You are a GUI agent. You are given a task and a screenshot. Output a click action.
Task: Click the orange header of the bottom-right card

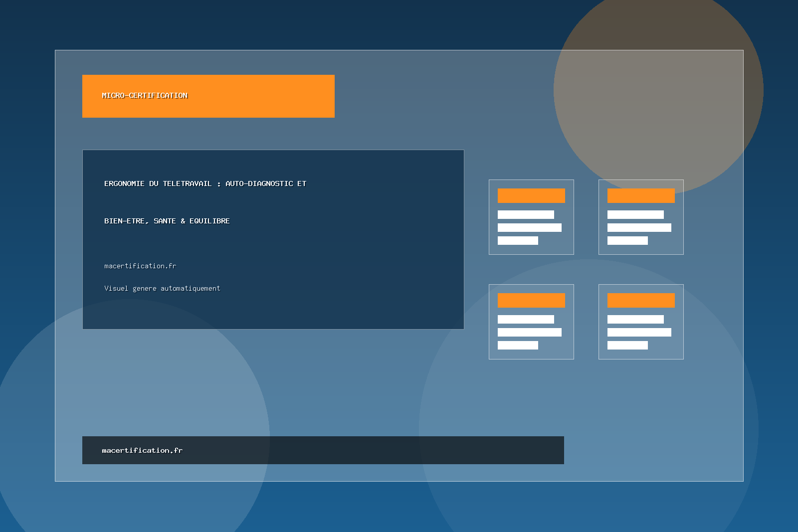(641, 301)
